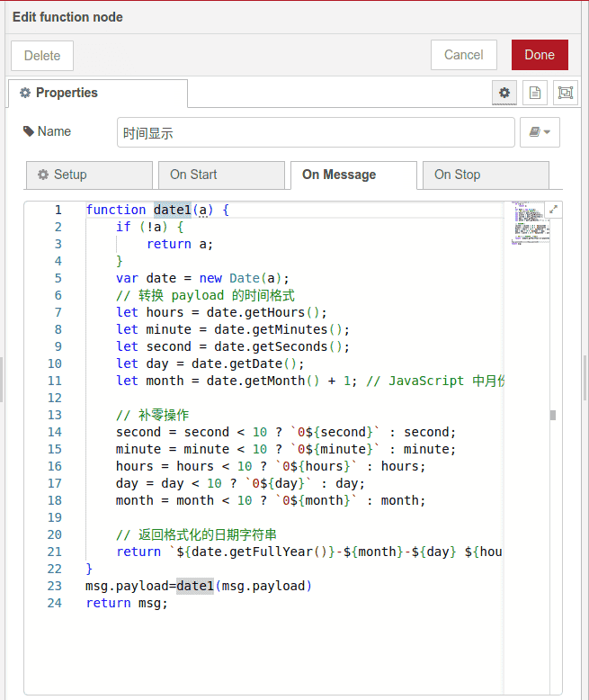Screen dimensions: 589x700
Task: Open node properties gear icon
Action: 504,93
